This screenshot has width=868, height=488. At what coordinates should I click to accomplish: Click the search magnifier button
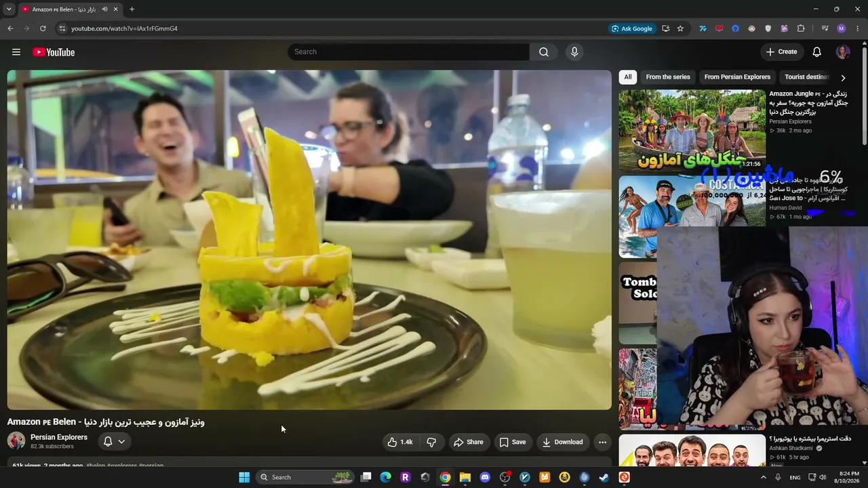tap(544, 52)
